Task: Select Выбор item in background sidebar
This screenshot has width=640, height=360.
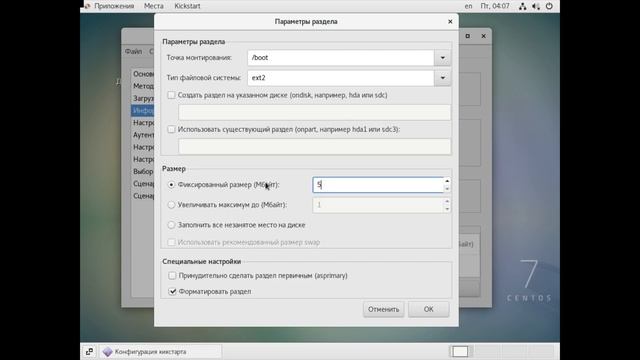Action: (x=143, y=171)
